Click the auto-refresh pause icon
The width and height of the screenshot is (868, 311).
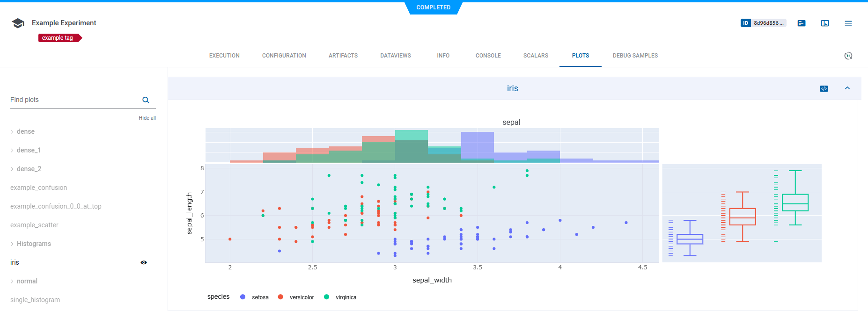click(848, 56)
